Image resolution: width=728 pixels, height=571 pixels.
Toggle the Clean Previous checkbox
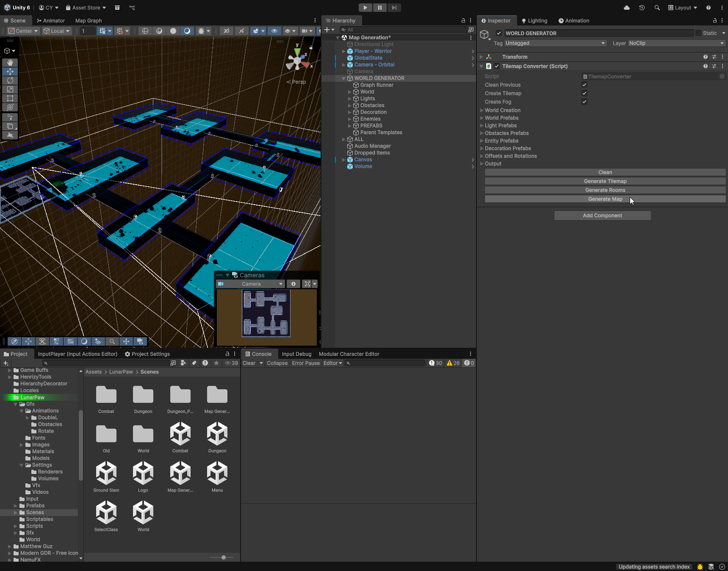point(584,85)
